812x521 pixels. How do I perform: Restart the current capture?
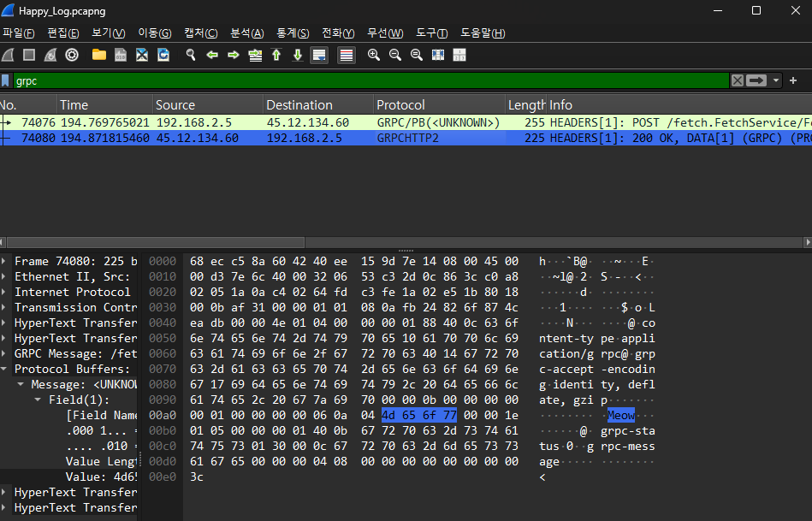point(50,55)
